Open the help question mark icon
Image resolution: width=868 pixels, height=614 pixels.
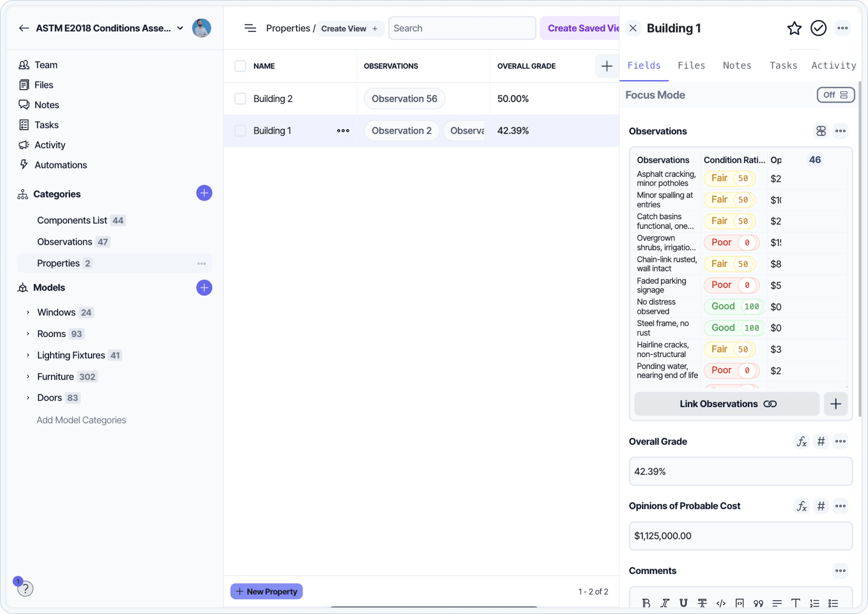click(25, 588)
